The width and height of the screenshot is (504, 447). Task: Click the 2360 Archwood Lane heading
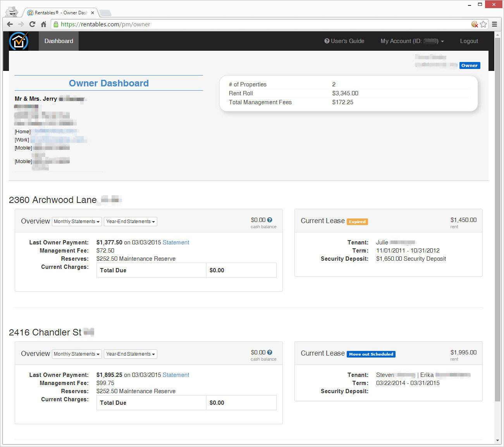point(53,200)
